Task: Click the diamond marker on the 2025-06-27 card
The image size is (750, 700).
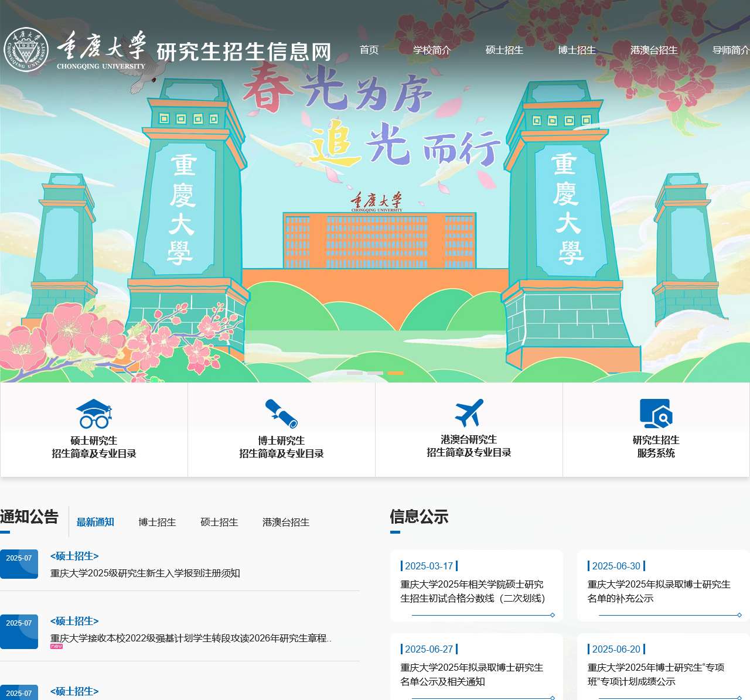Action: [551, 697]
